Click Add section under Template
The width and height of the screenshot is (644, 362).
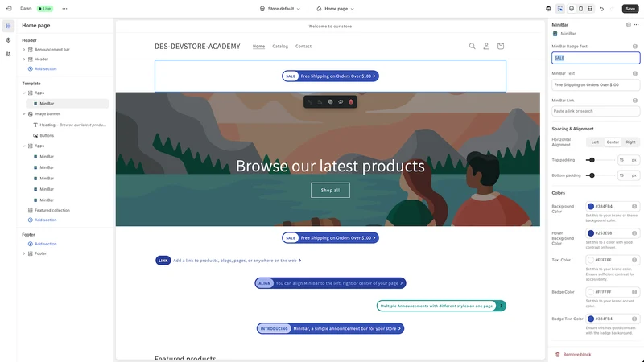[43, 220]
